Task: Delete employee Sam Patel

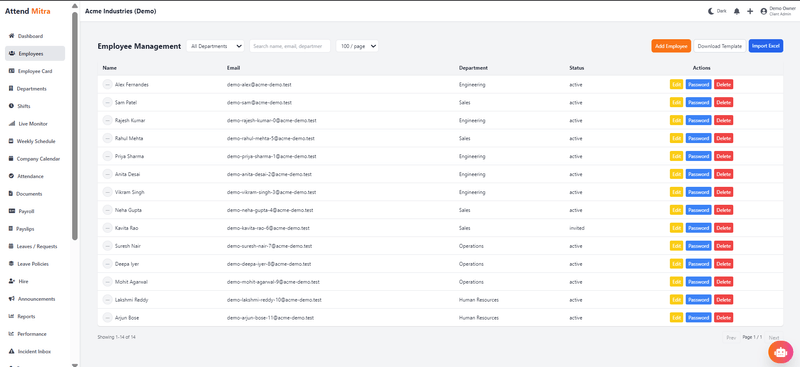Action: click(723, 103)
